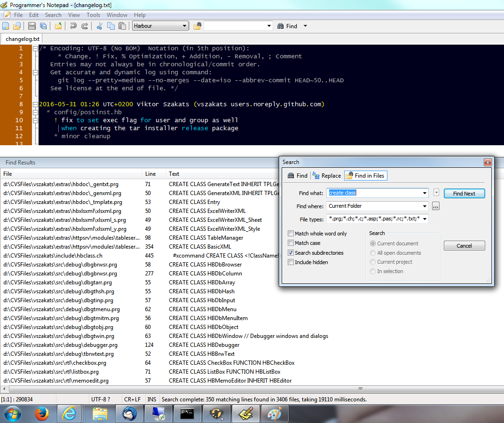Open Firefox from the Windows taskbar
This screenshot has width=504, height=423.
click(x=42, y=414)
